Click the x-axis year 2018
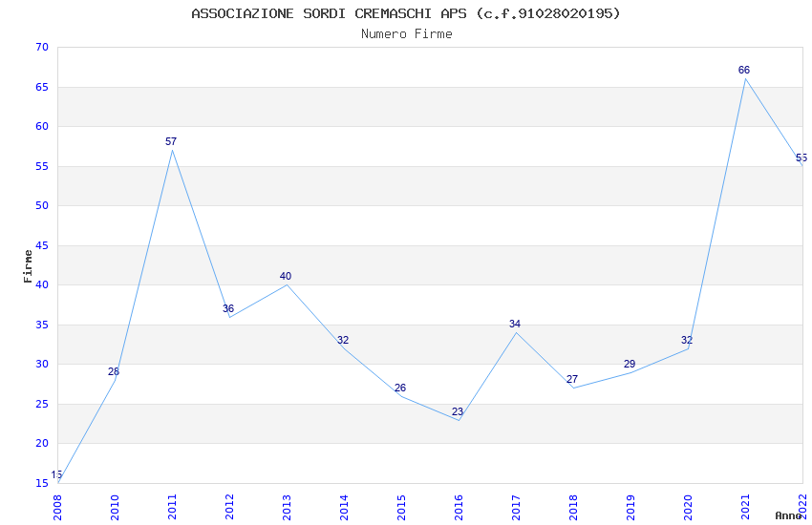 pyautogui.click(x=573, y=507)
